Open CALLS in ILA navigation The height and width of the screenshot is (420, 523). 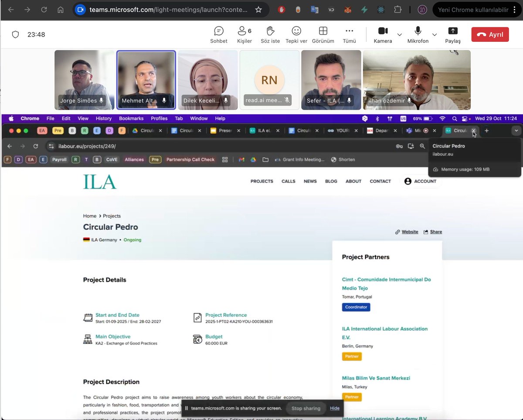point(288,181)
